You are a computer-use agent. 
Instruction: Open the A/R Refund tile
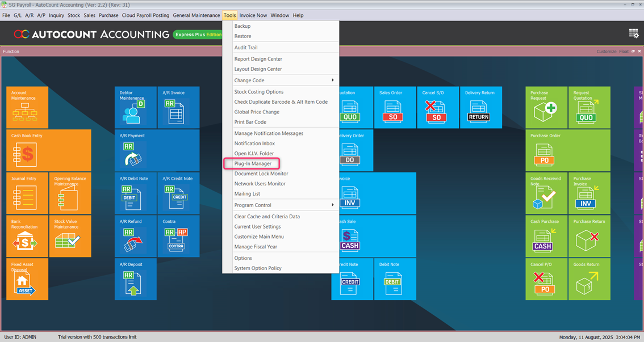pyautogui.click(x=136, y=236)
